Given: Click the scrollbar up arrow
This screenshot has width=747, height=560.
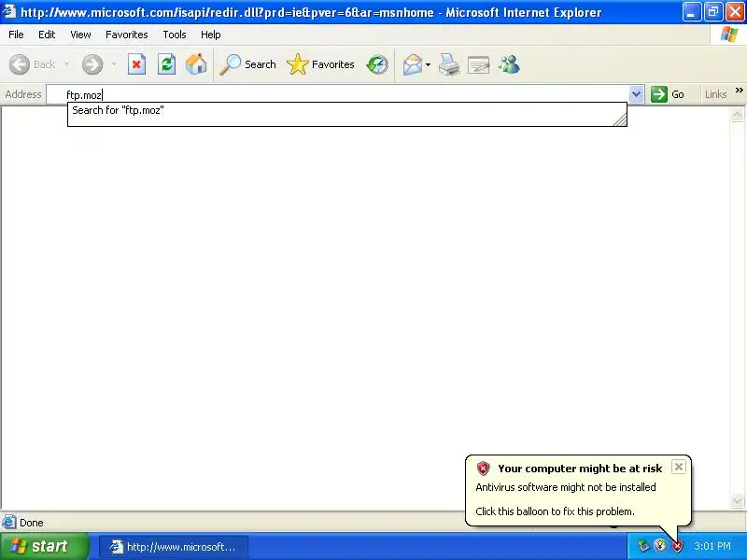Looking at the screenshot, I should pyautogui.click(x=737, y=115).
